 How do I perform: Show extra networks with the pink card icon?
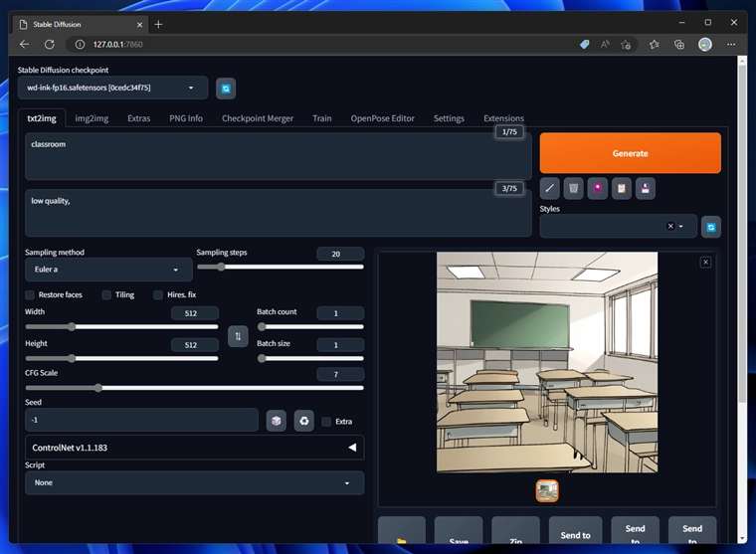pos(598,189)
